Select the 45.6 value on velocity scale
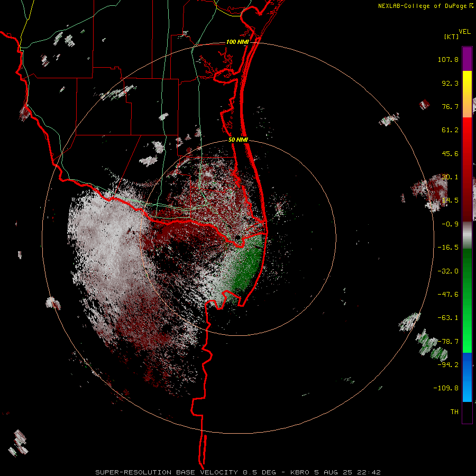The width and height of the screenshot is (476, 476). (450, 153)
